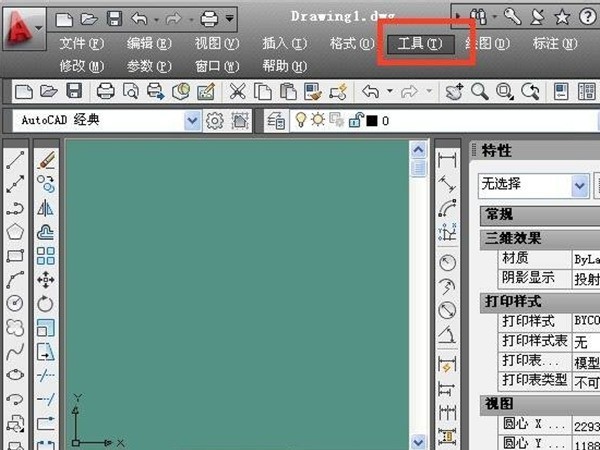Click the Plot printer icon in toolbar

[x=105, y=92]
